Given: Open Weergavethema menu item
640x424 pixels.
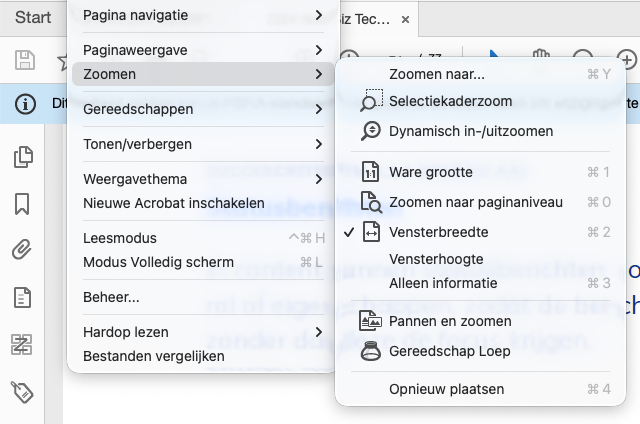Looking at the screenshot, I should (203, 179).
